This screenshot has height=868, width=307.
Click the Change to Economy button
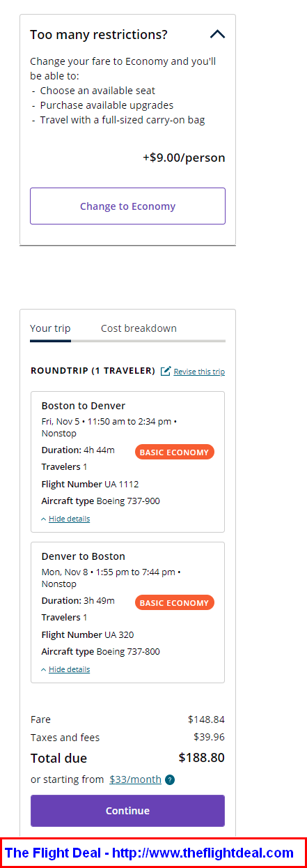pos(127,206)
